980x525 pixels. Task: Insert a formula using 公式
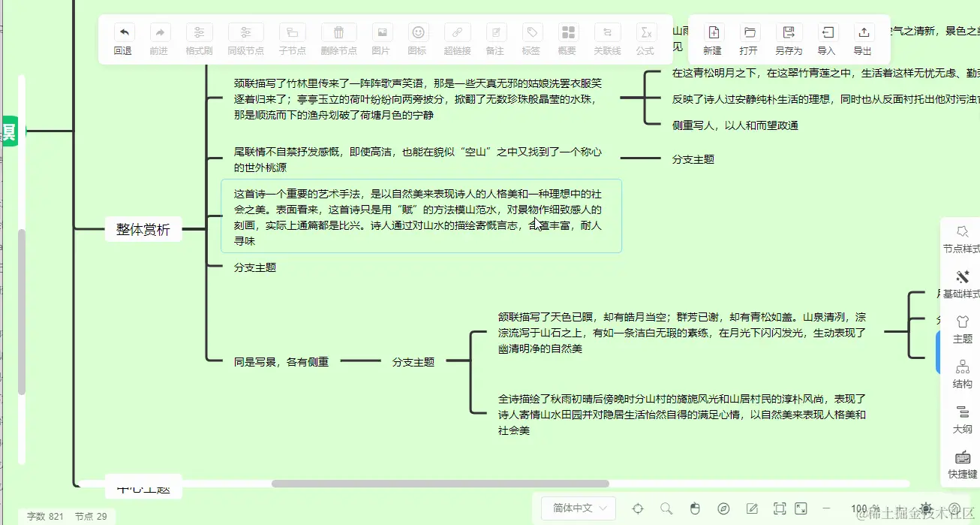[645, 39]
